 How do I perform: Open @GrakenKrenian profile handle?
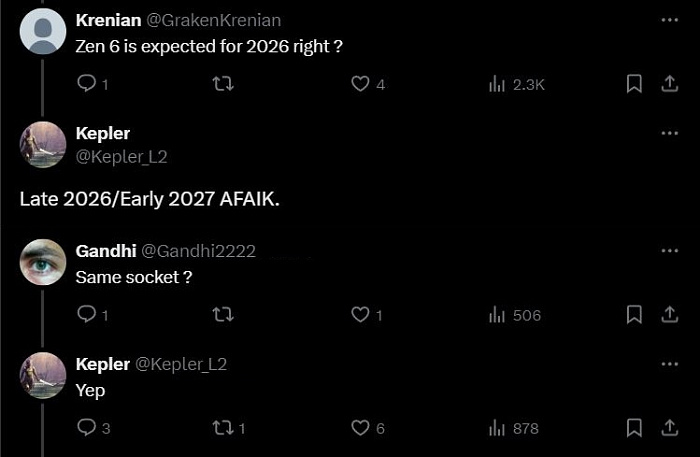click(x=213, y=20)
